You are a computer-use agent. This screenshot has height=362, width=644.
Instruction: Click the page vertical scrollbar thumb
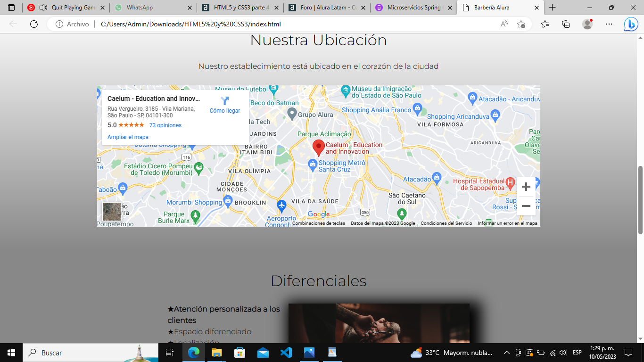point(640,200)
